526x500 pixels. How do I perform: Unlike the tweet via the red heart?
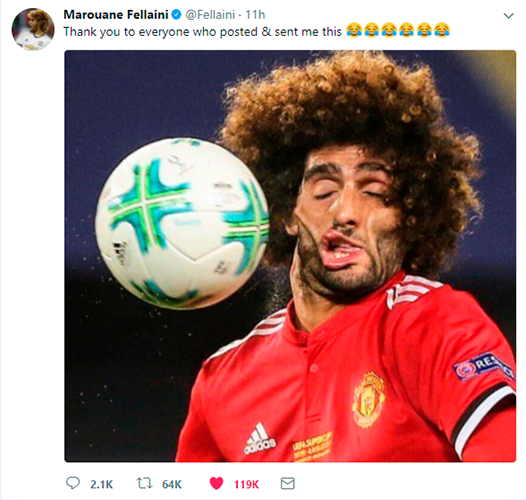point(216,484)
